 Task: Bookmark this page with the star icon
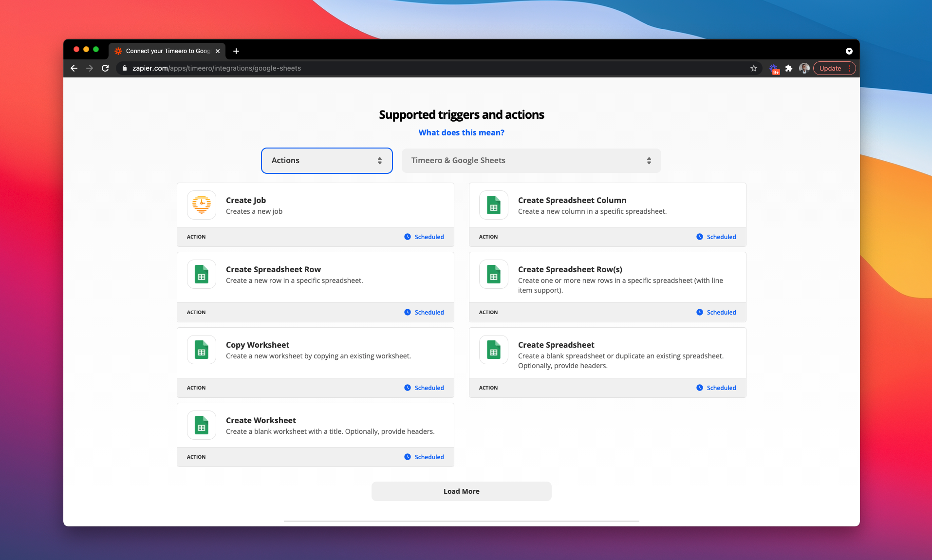point(754,68)
